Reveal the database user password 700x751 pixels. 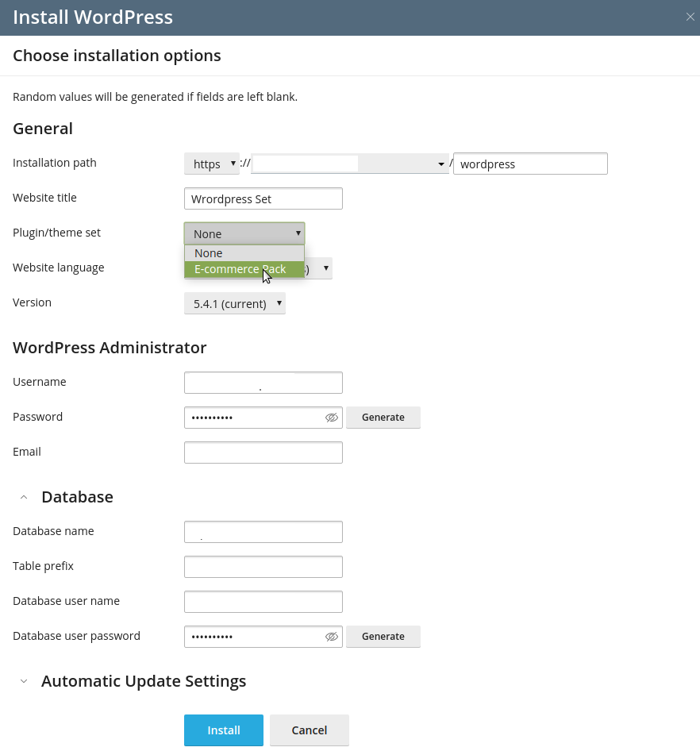(332, 637)
